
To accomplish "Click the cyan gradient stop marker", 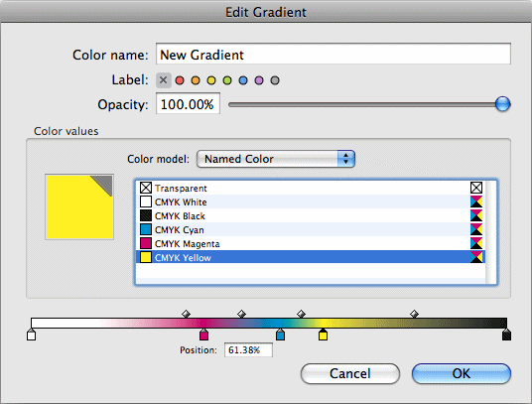I will [280, 335].
